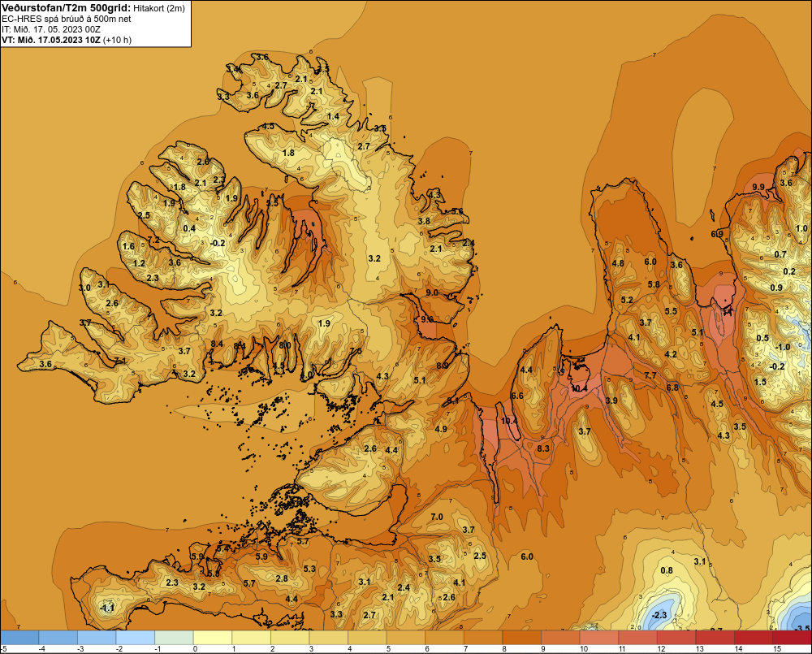This screenshot has height=654, width=812.
Task: Click the 7.2 temperature value
Action: click(153, 240)
